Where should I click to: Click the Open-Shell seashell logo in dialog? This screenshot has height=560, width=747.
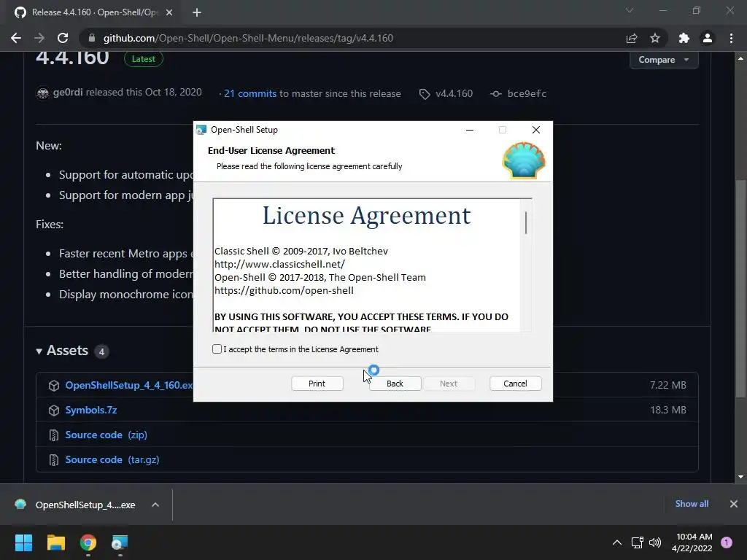coord(523,160)
